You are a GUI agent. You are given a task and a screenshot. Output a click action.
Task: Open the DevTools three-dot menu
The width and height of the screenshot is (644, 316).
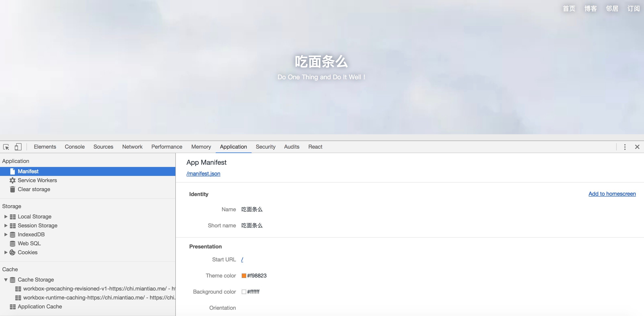[625, 147]
